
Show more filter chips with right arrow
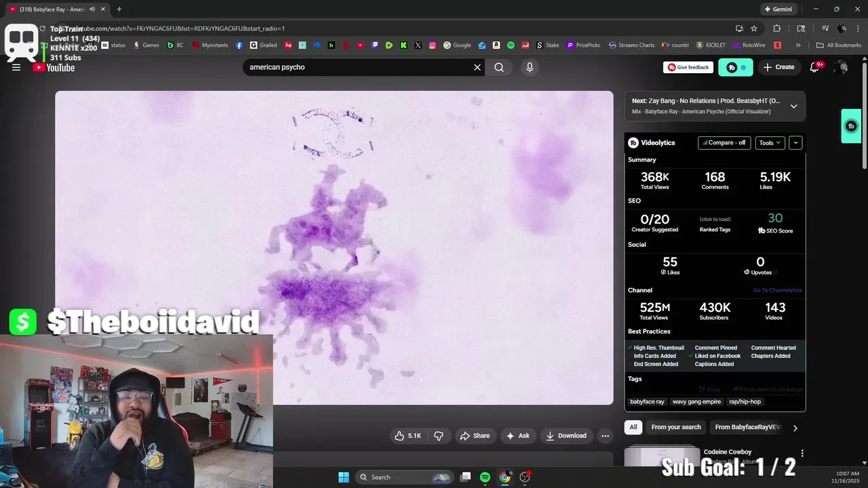[x=795, y=428]
